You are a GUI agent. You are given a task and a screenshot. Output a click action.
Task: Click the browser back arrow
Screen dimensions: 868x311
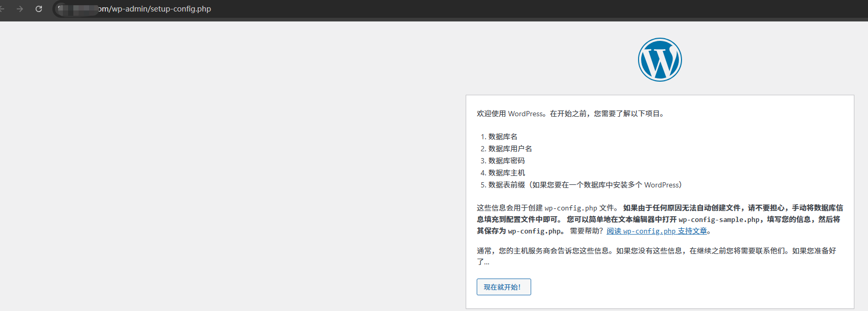tap(2, 9)
